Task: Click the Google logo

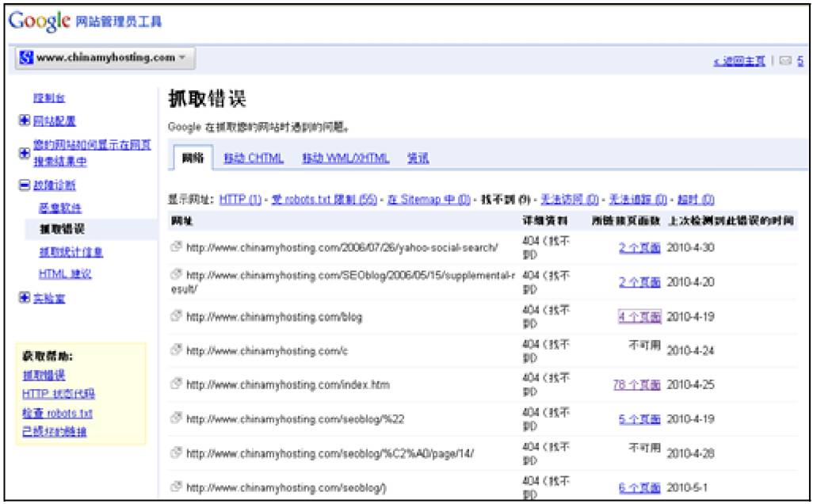Action: [x=39, y=21]
